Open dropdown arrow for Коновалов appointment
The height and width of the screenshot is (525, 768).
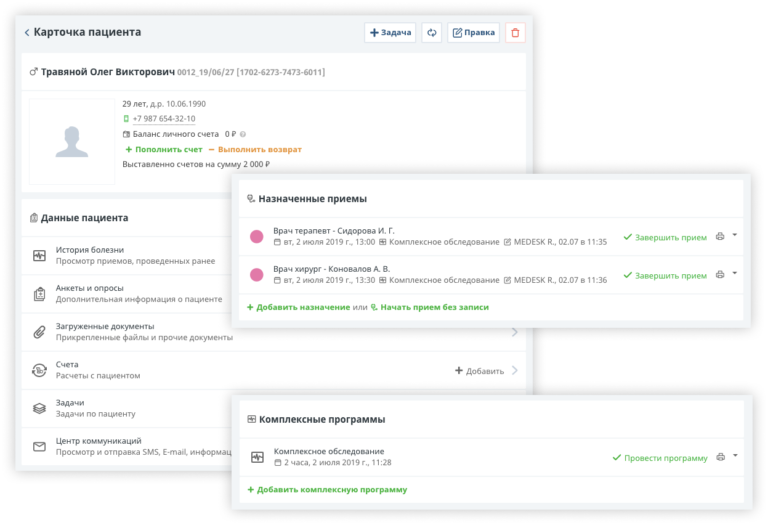point(735,273)
